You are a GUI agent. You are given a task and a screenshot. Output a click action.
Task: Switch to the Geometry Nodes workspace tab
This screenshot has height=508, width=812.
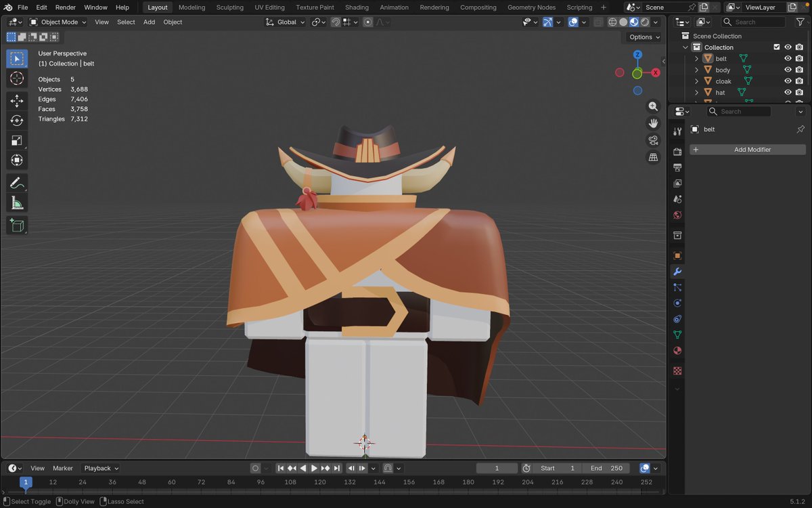point(531,7)
